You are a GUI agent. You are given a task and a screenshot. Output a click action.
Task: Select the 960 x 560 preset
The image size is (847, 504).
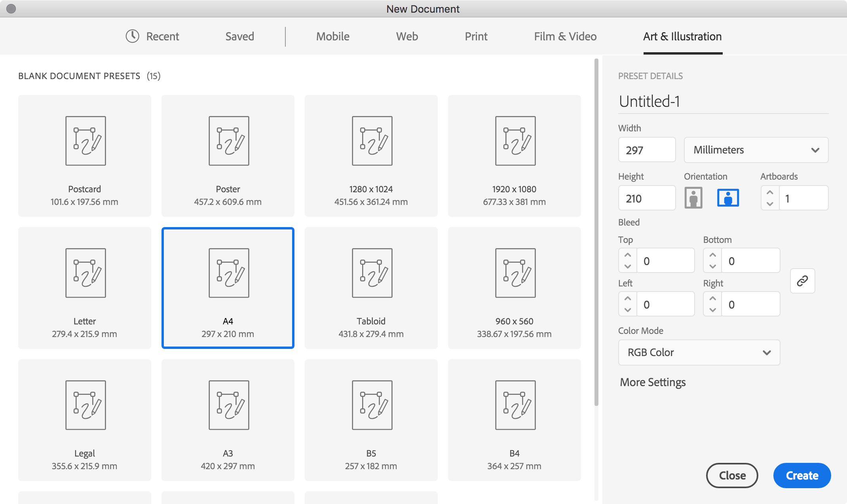(514, 288)
